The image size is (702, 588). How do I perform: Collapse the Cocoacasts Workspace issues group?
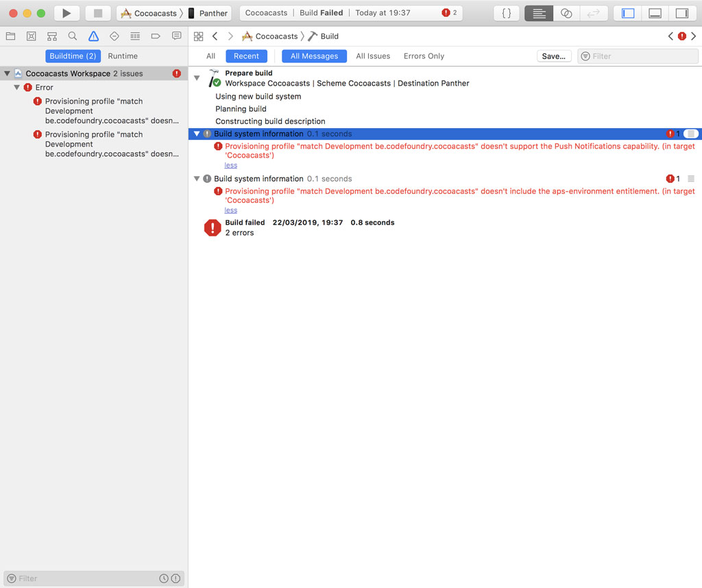click(7, 73)
